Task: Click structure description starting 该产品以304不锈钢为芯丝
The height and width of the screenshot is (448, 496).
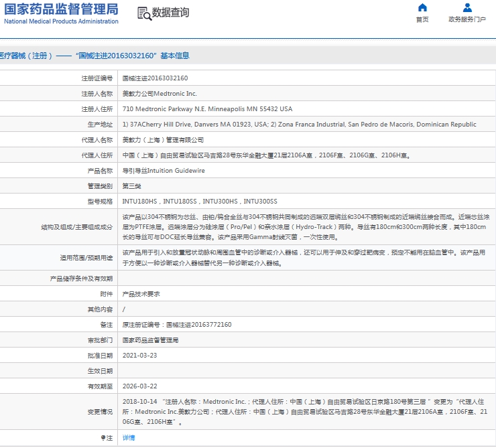Action: click(306, 227)
